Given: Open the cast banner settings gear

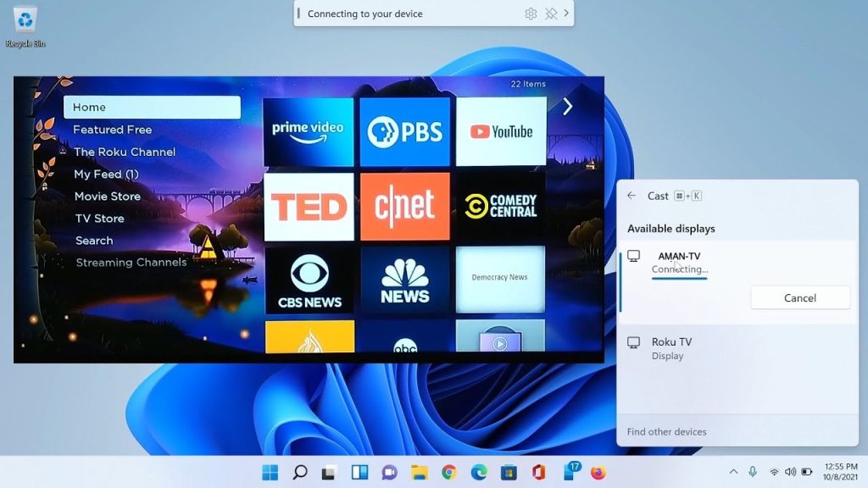Looking at the screenshot, I should [x=531, y=14].
